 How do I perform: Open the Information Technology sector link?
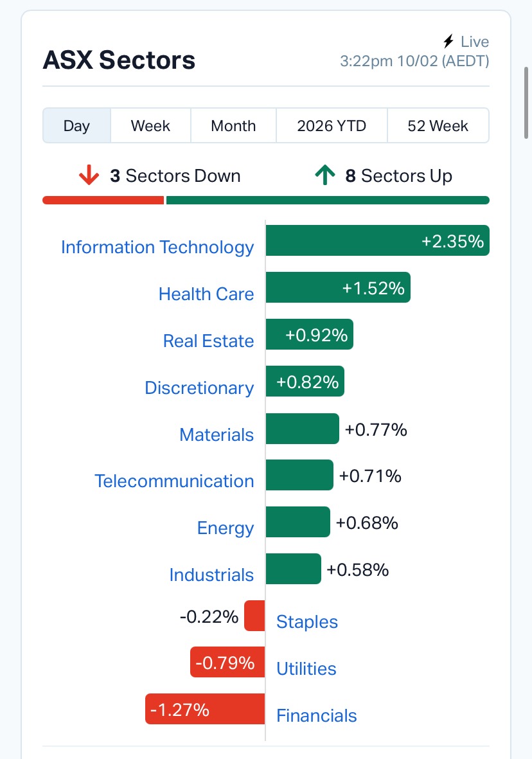pyautogui.click(x=157, y=247)
